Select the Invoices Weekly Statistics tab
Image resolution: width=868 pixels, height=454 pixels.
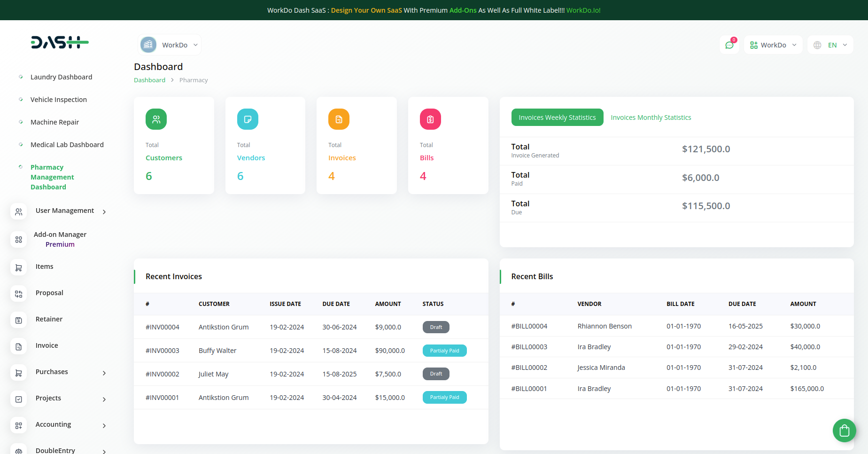[x=557, y=117]
